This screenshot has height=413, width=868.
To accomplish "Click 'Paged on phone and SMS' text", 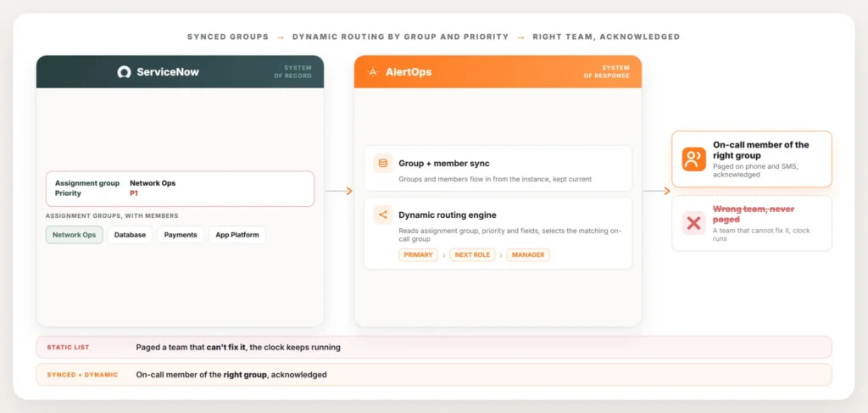I will (x=754, y=170).
